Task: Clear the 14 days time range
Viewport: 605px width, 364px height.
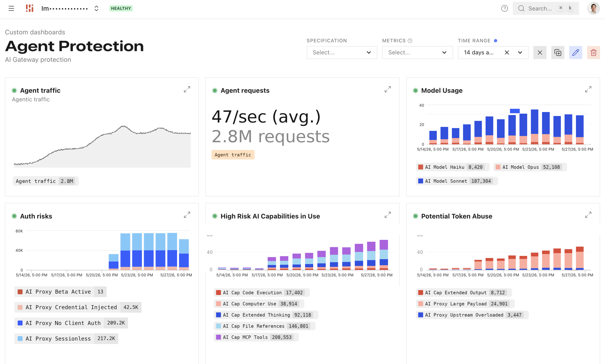Action: tap(507, 52)
